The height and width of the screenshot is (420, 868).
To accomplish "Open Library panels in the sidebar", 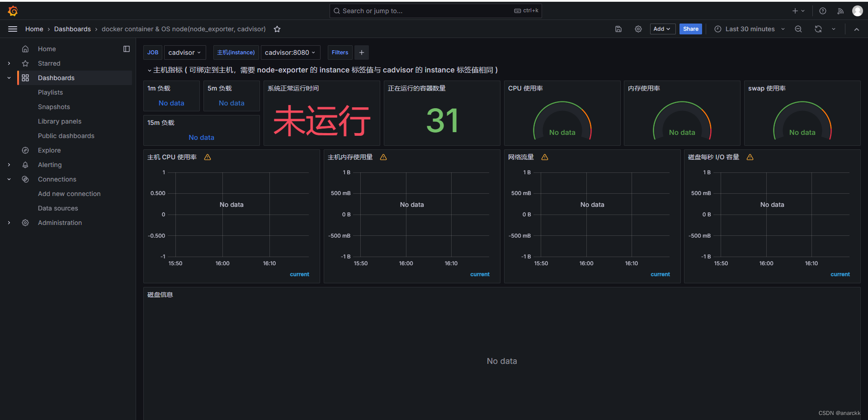I will (60, 121).
